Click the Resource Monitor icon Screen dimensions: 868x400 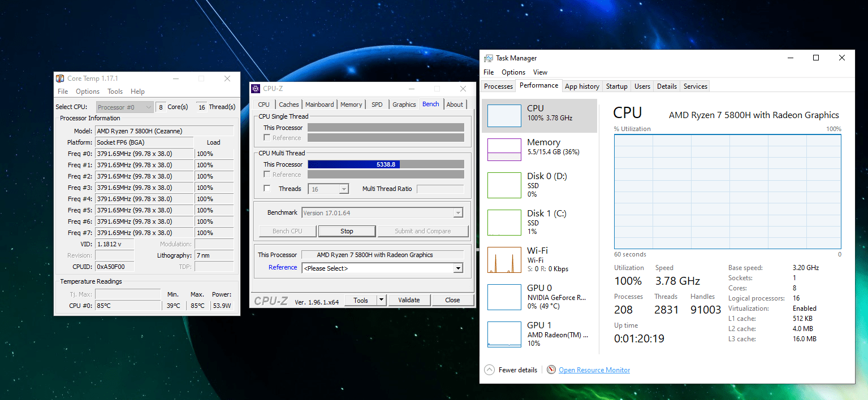[x=551, y=370]
